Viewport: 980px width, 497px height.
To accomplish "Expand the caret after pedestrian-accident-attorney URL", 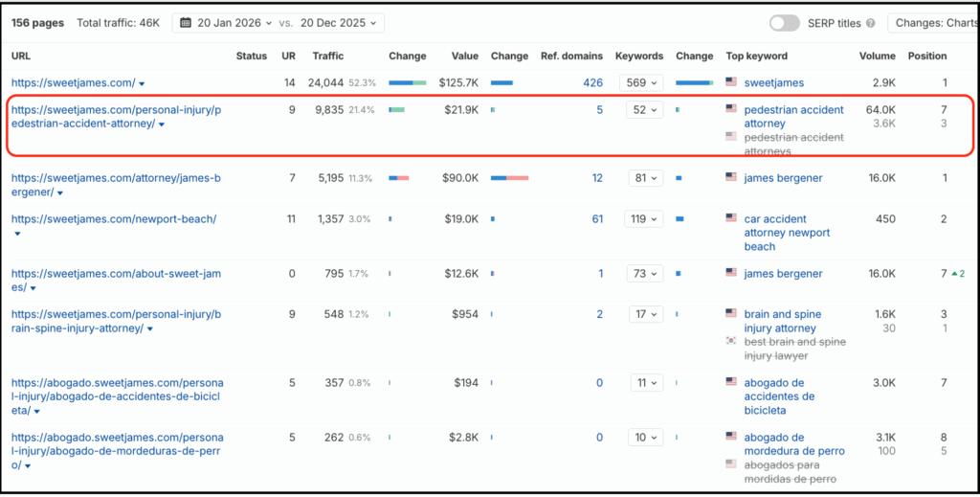I will click(161, 125).
